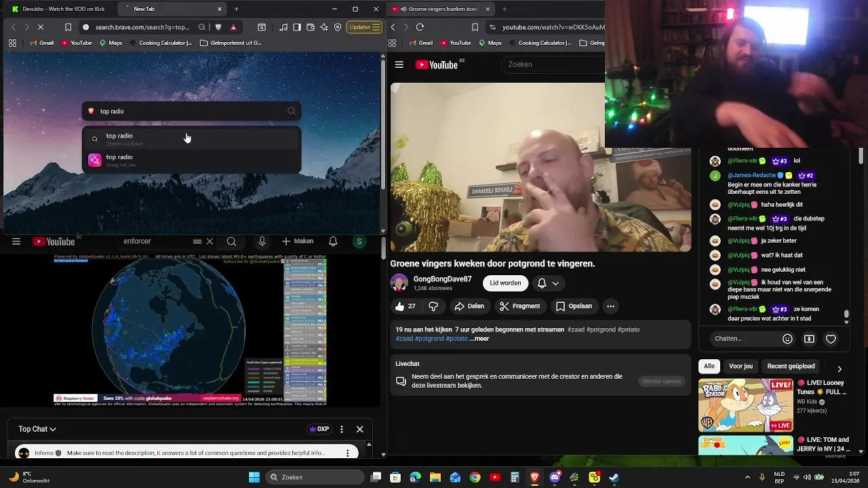Open the more actions three-dot button under the video

[610, 306]
